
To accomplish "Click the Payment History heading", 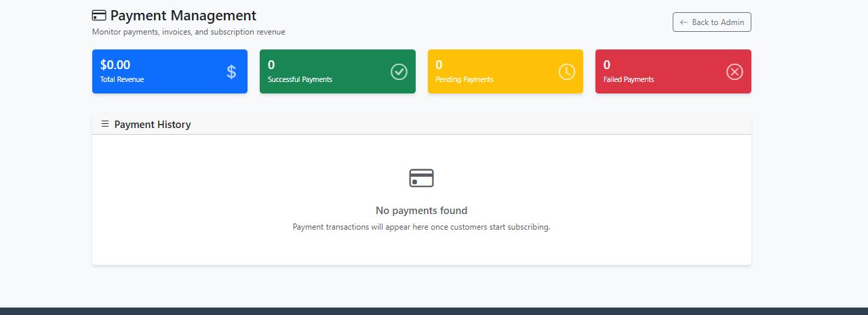I will 153,125.
